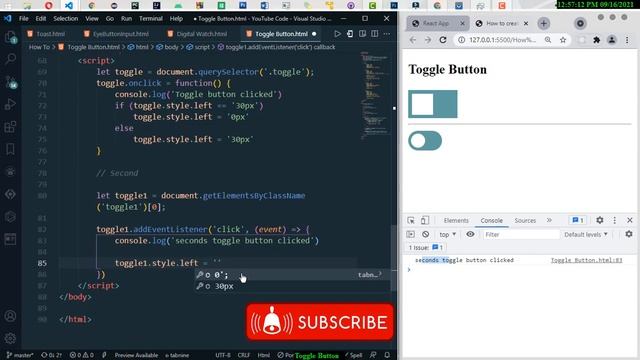Open the 'top' context dropdown in console
Viewport: 640px width, 360px height.
pos(447,235)
